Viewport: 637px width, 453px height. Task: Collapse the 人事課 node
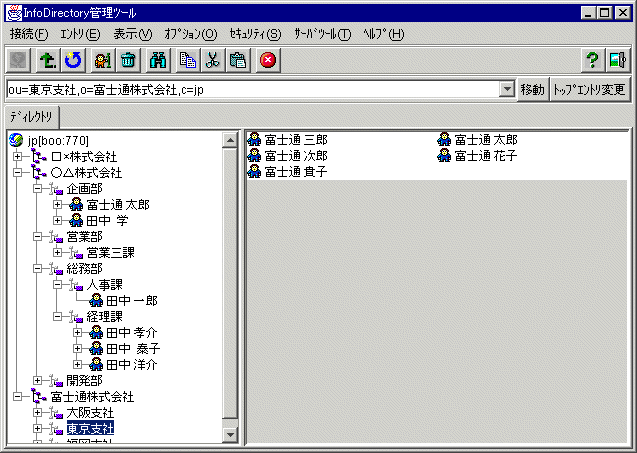pos(57,284)
